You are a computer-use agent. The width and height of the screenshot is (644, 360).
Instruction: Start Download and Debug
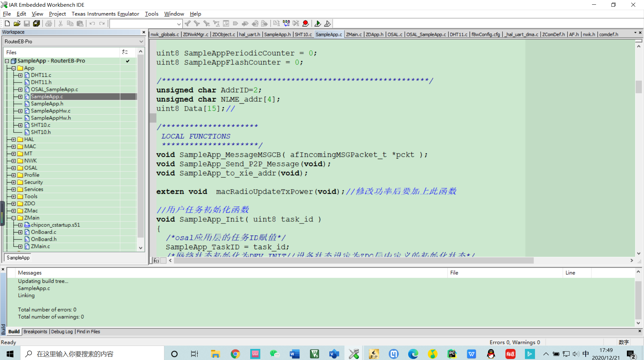[x=318, y=23]
